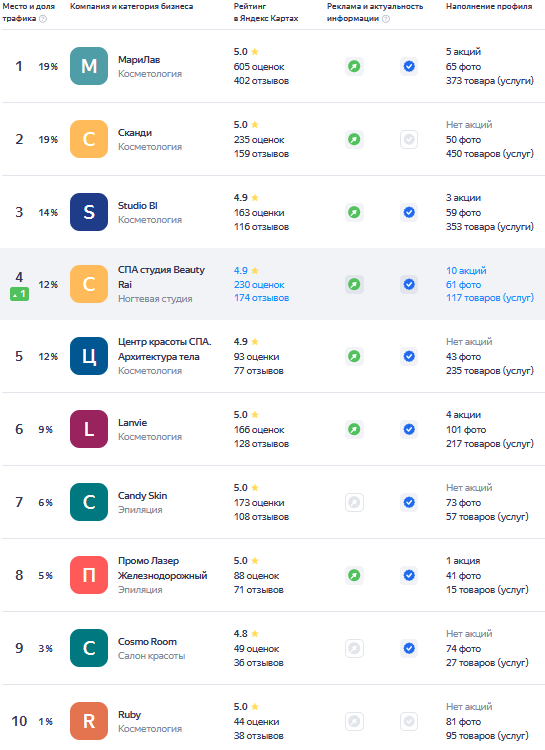This screenshot has height=750, width=545.
Task: Click grey unverified checkmark in Сканди row
Action: click(x=409, y=139)
